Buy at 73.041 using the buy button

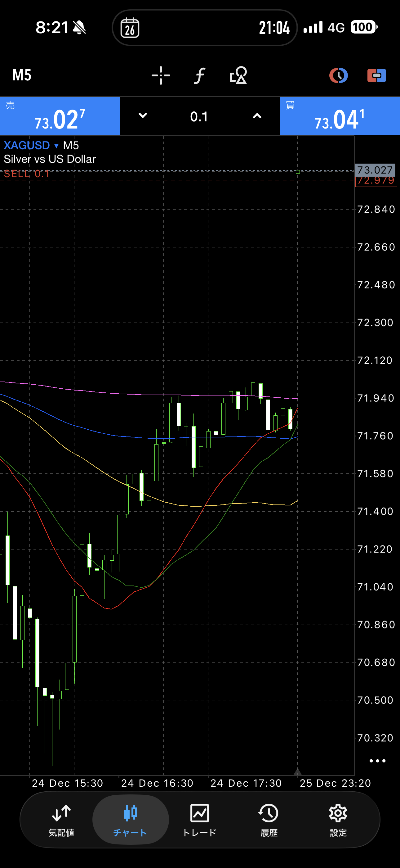(x=340, y=116)
